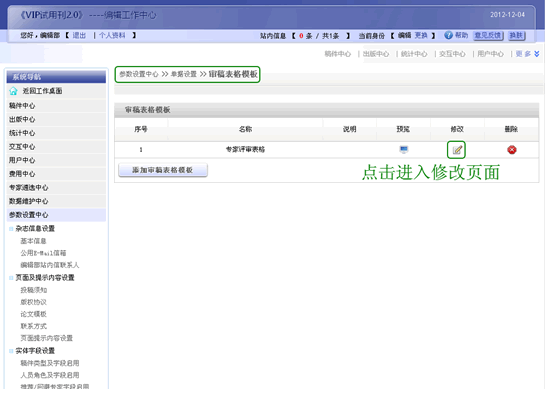The width and height of the screenshot is (545, 394).
Task: Collapse the 页面及提示内容设置 tree node
Action: 11,278
